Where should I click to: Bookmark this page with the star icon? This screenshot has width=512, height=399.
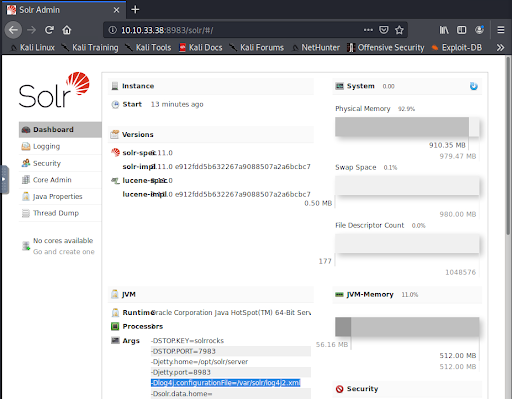pos(399,30)
